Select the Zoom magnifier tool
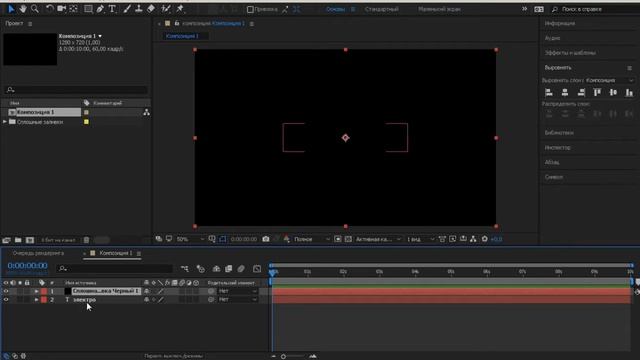 35,9
